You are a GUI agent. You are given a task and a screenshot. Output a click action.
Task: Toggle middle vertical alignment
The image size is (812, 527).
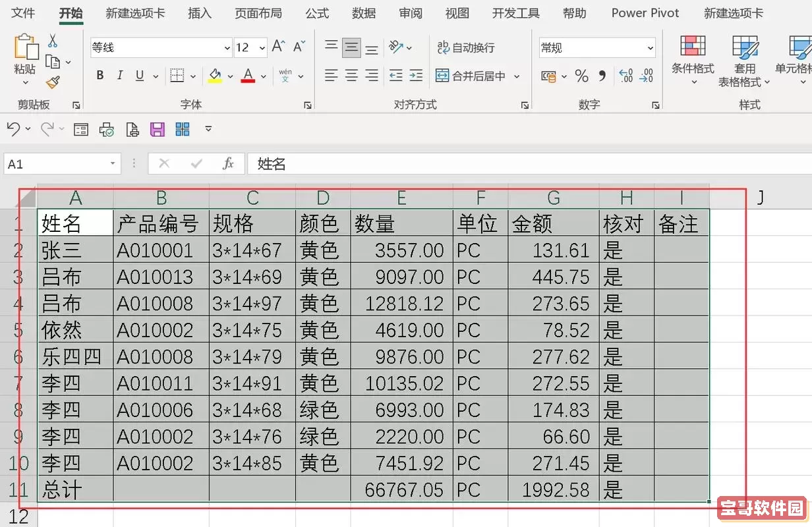352,47
